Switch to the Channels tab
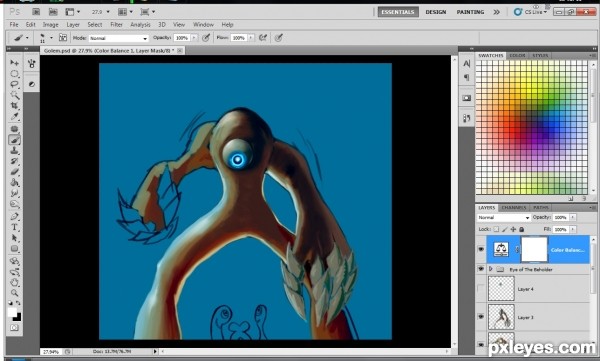 tap(514, 207)
